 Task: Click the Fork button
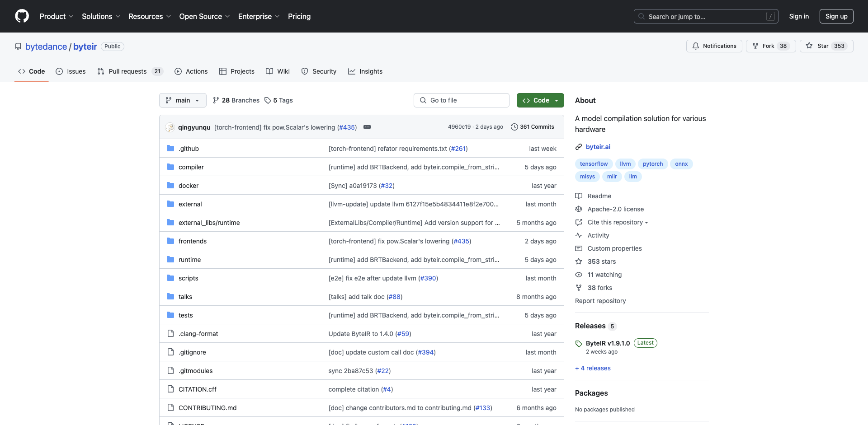[x=771, y=46]
